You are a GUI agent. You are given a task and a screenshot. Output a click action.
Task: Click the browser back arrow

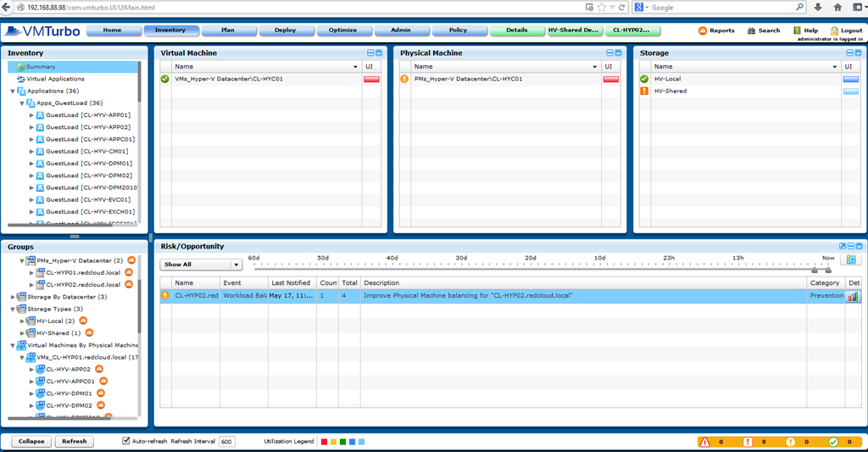[x=6, y=7]
